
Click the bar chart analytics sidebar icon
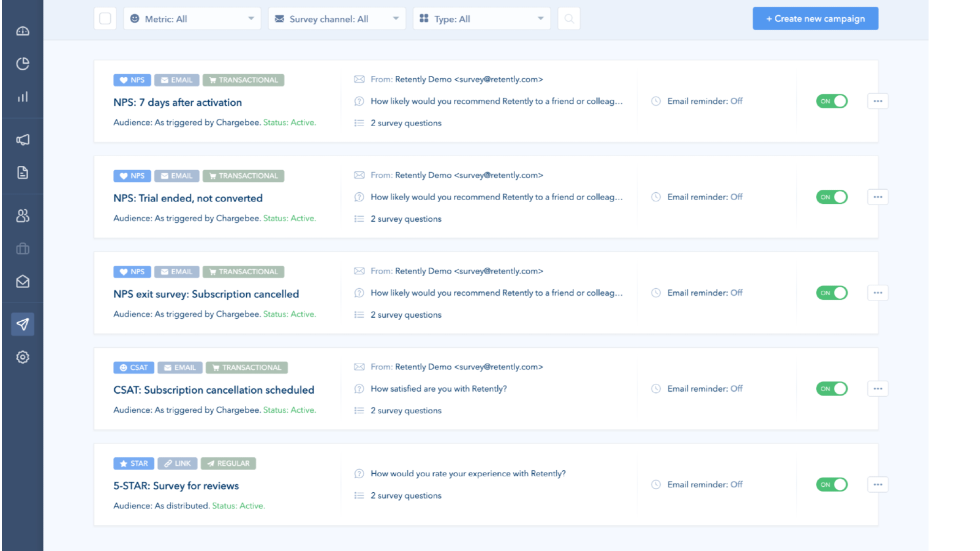[x=23, y=97]
